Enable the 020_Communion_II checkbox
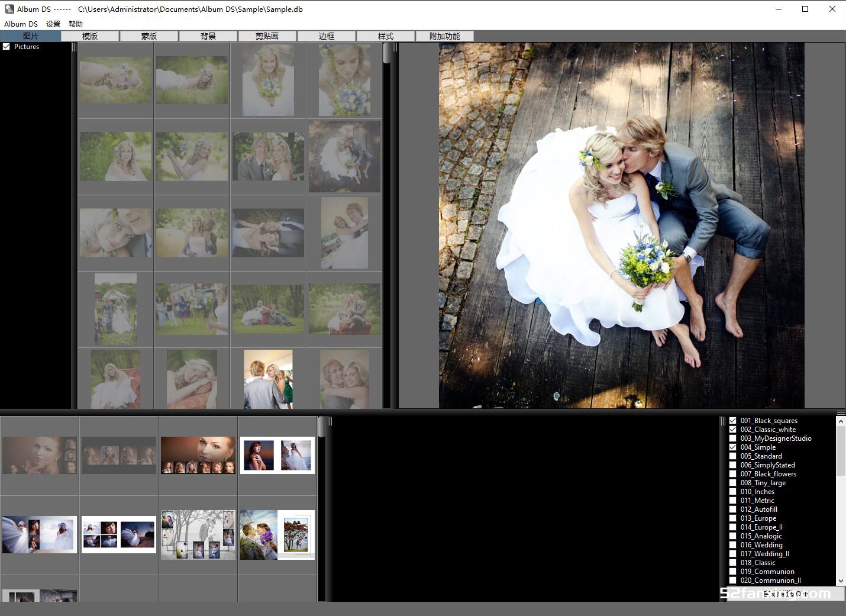This screenshot has height=616, width=846. [x=733, y=580]
